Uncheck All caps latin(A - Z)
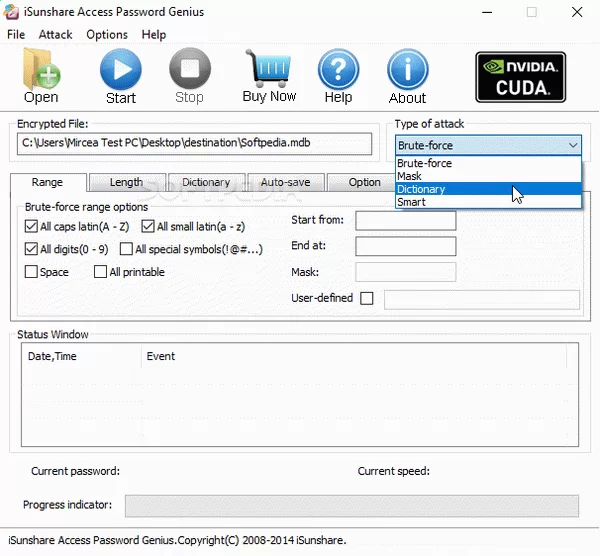The height and width of the screenshot is (556, 600). (x=31, y=226)
